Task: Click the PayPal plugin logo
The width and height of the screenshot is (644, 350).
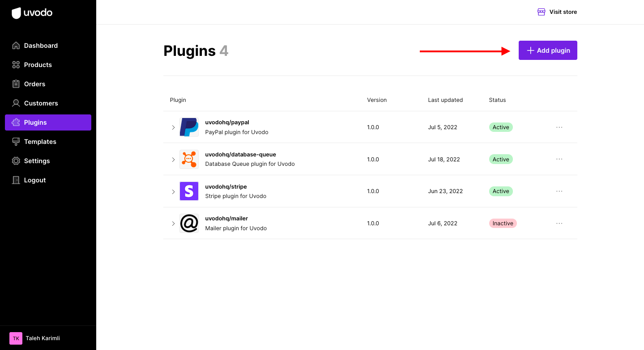Action: pyautogui.click(x=189, y=127)
